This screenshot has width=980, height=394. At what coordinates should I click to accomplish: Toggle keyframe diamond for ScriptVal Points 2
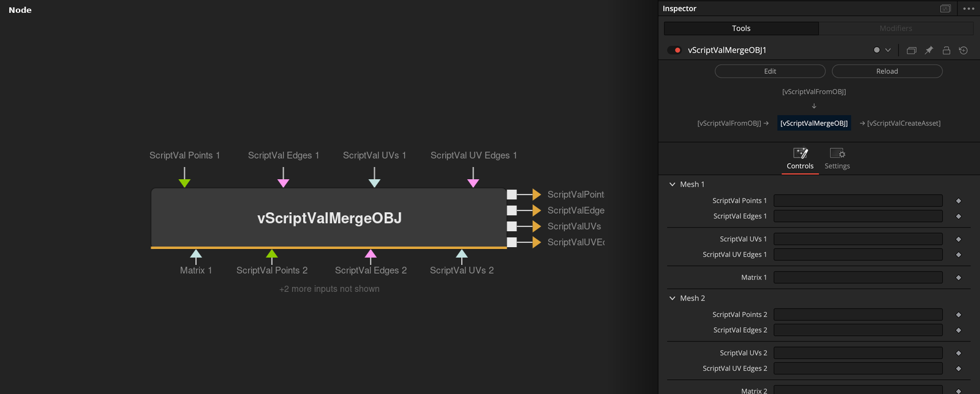(x=959, y=314)
